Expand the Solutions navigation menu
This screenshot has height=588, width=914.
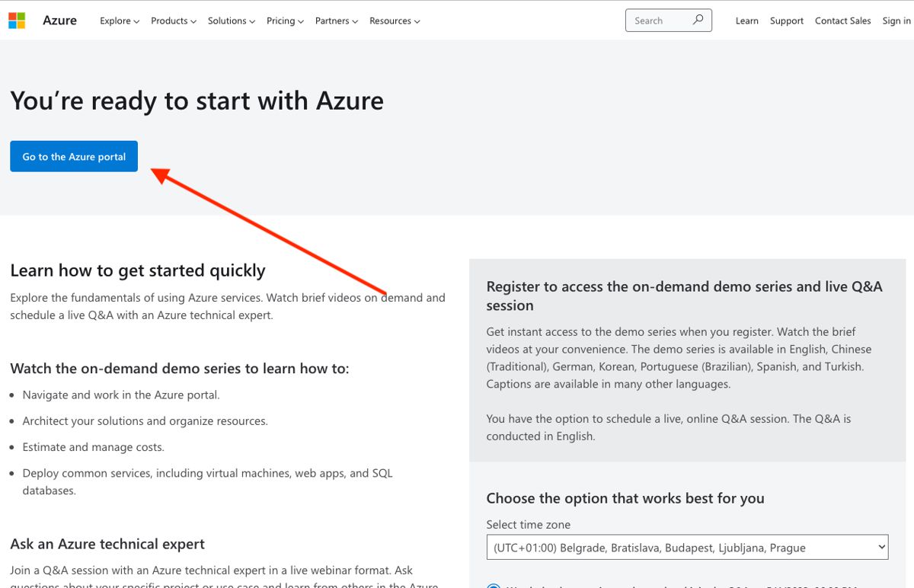tap(232, 21)
